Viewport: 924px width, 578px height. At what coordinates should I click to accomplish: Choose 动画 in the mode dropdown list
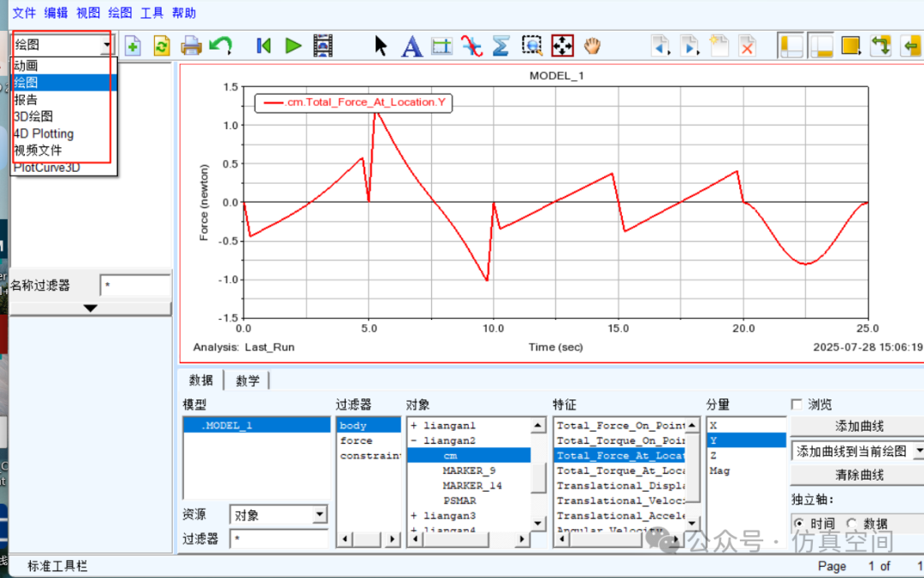click(63, 65)
